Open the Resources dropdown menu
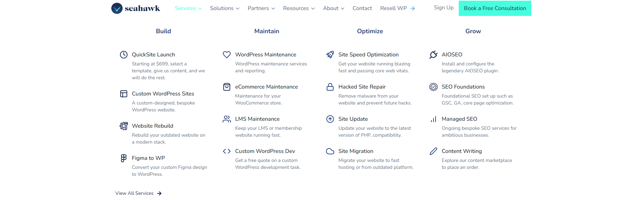 [x=299, y=8]
